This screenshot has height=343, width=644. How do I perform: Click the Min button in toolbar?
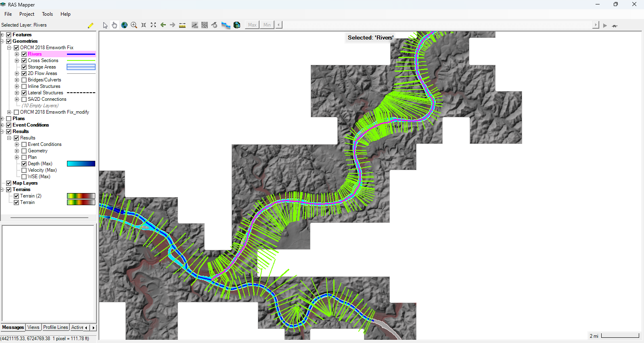coord(267,25)
